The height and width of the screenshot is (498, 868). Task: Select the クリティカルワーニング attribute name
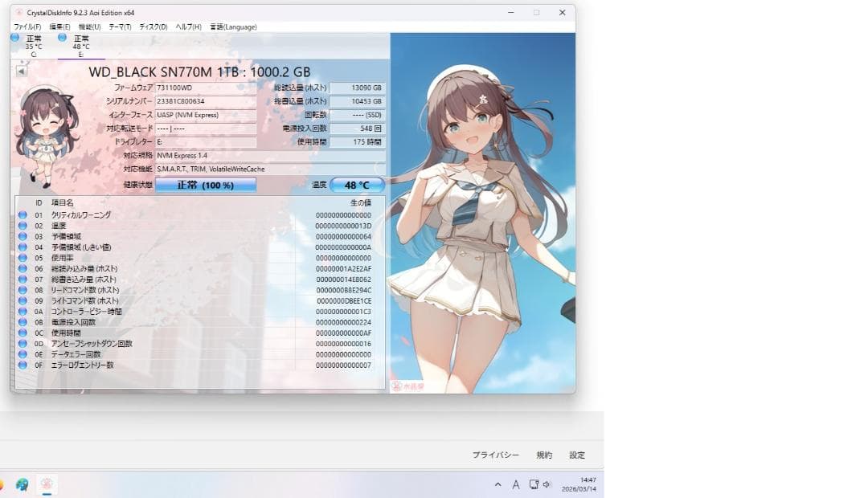(x=81, y=214)
